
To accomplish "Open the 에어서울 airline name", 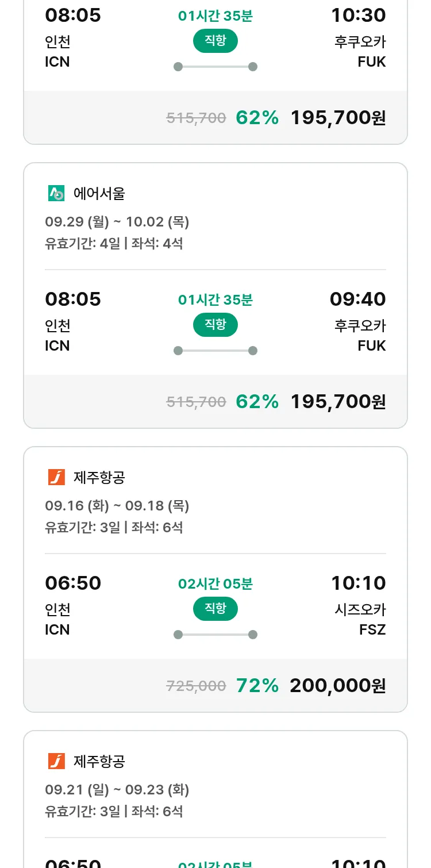I will pyautogui.click(x=99, y=194).
